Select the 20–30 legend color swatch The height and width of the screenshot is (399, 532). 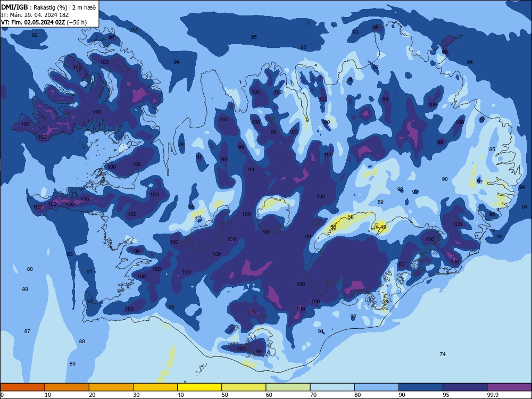click(x=111, y=387)
